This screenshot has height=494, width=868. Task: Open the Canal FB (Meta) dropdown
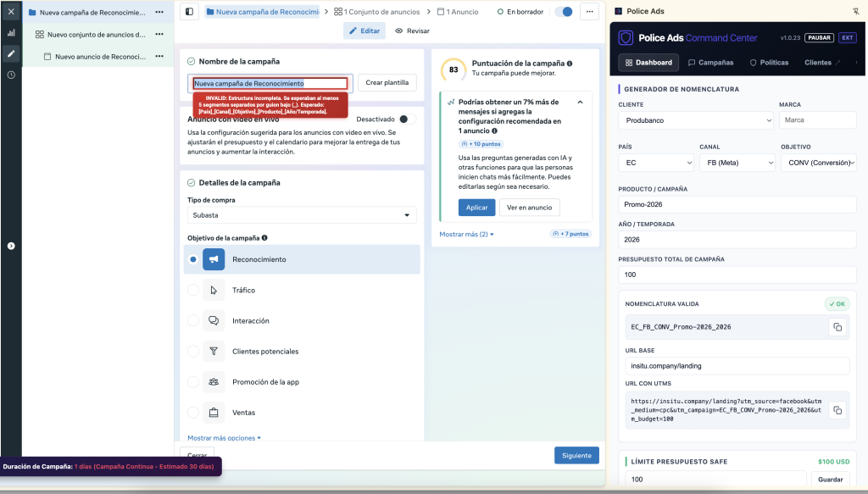coord(737,163)
